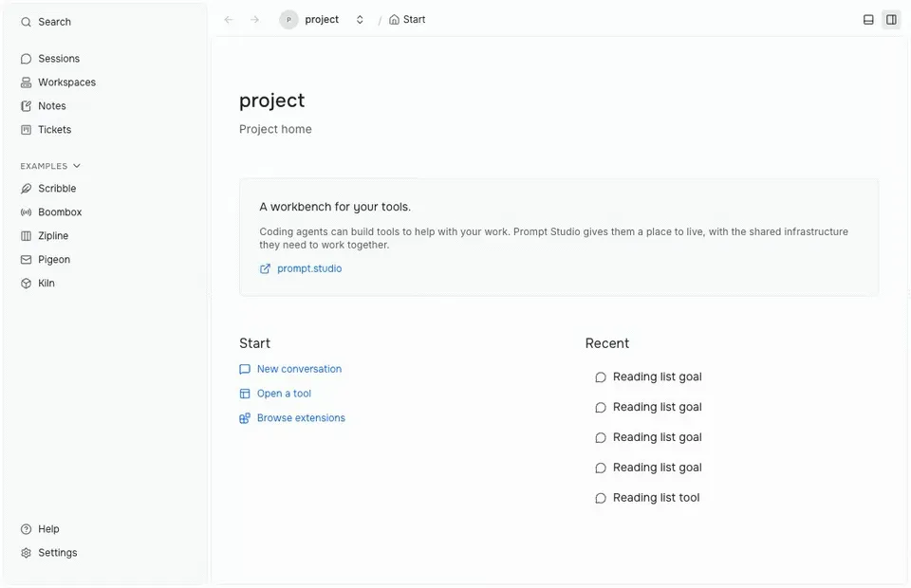The image size is (911, 588).
Task: Toggle the bottom panel layout button
Action: (868, 20)
